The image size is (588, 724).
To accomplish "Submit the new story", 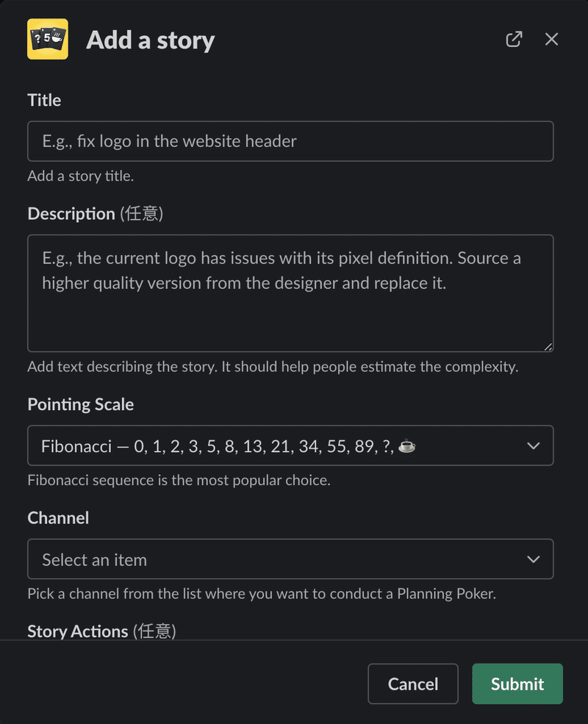I will click(517, 684).
